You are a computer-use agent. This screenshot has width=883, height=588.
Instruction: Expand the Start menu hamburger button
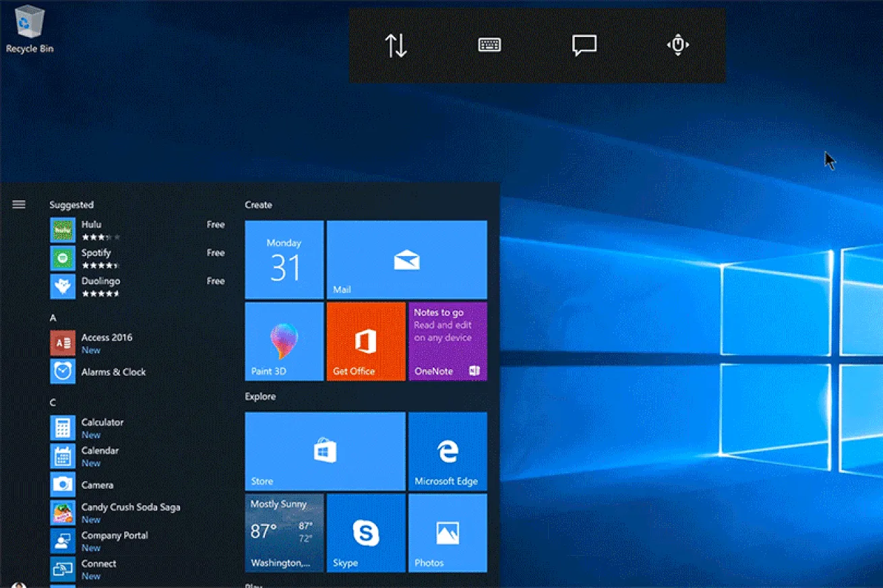pos(19,205)
